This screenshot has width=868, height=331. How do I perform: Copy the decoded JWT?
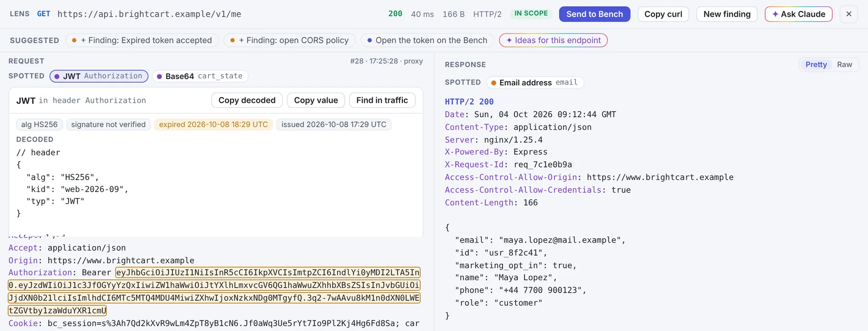pos(247,100)
